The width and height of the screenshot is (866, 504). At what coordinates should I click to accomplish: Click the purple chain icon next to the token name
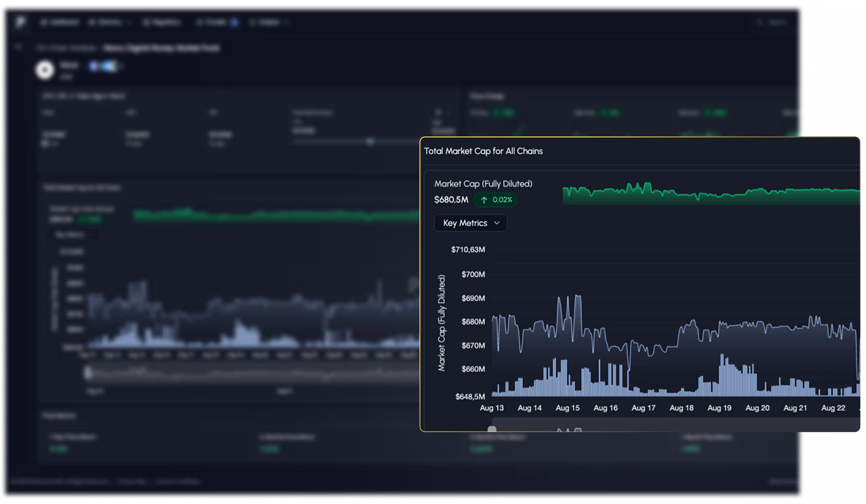click(93, 66)
